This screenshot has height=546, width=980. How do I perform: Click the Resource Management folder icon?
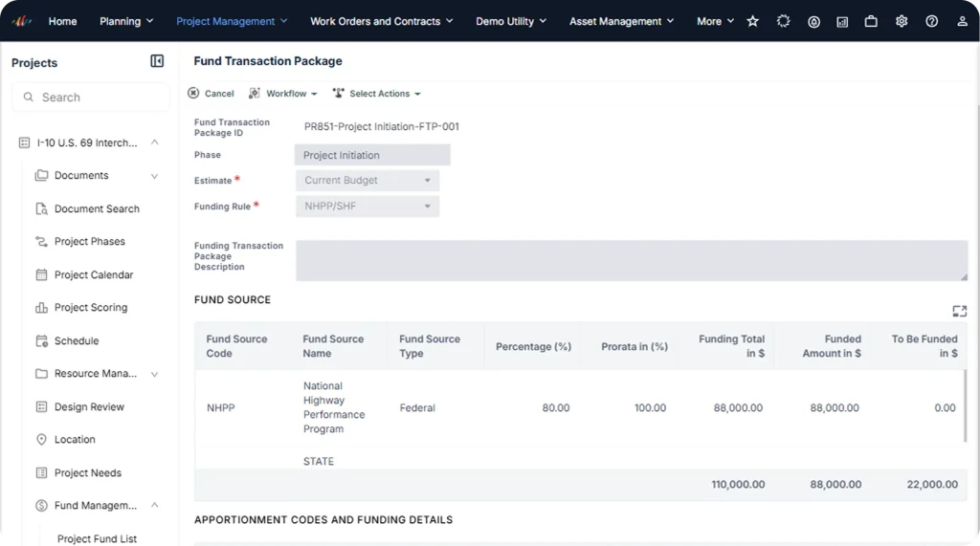pos(41,374)
